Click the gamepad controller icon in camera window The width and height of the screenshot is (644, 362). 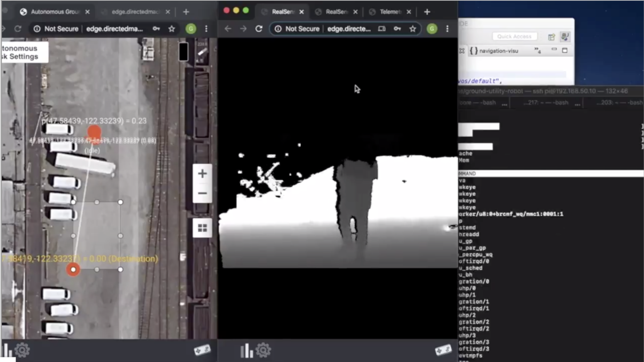(443, 350)
